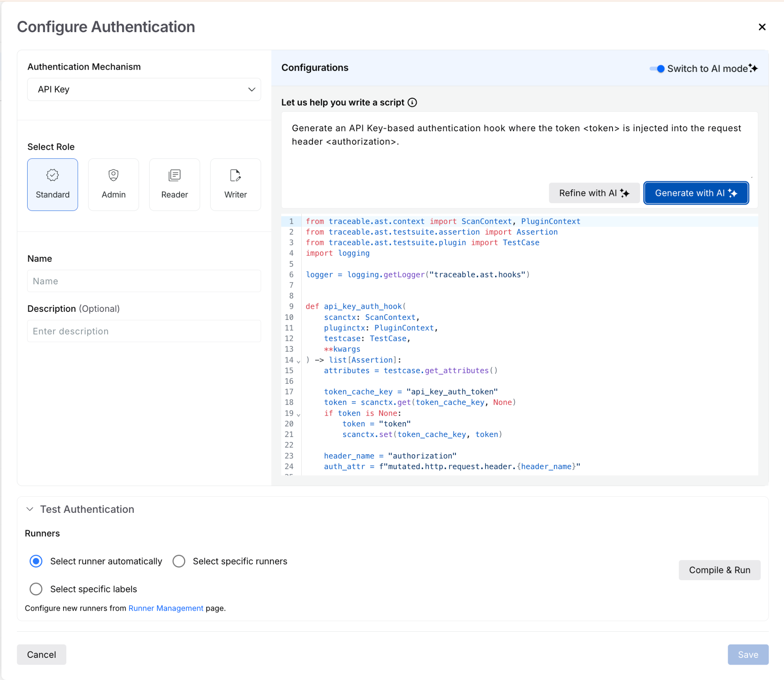The width and height of the screenshot is (784, 680).
Task: Close the Configure Authentication dialog
Action: 762,27
